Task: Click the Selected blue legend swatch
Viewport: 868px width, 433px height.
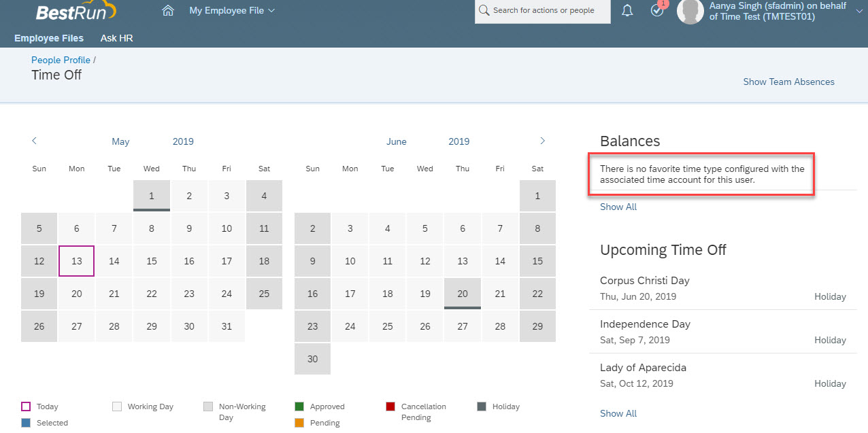Action: click(26, 423)
